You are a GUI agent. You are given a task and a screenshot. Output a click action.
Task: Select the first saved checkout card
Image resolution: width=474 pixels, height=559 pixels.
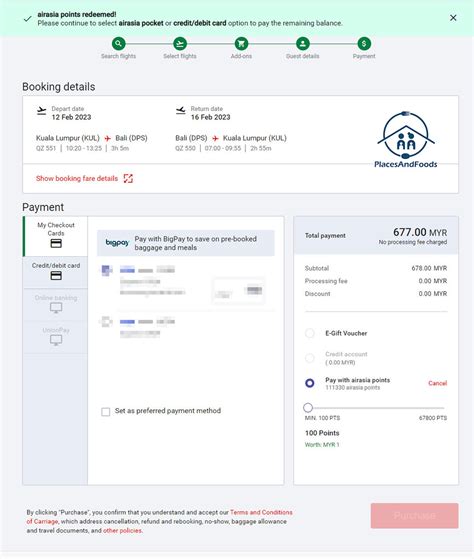185,284
